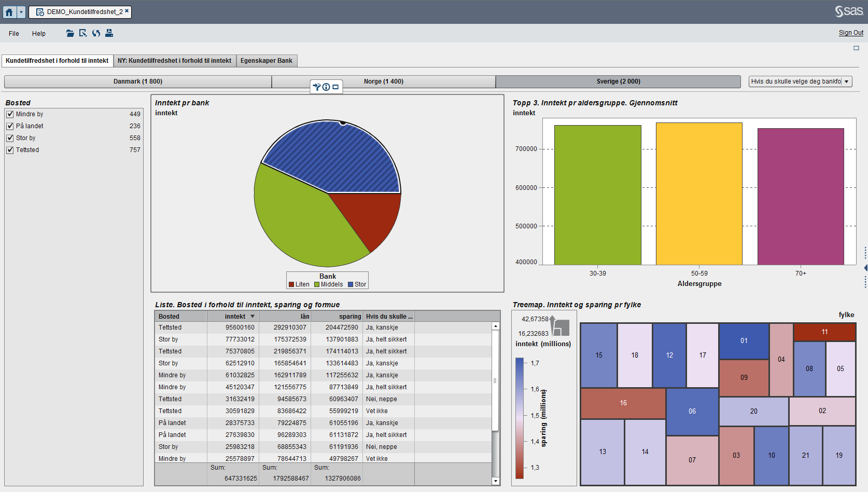The height and width of the screenshot is (492, 868).
Task: Select the Norge (1 400) button
Action: click(384, 81)
